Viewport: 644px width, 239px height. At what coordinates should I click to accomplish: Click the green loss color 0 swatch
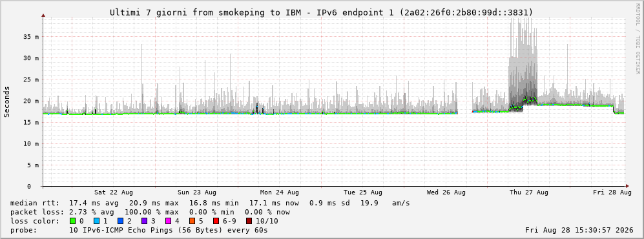73,221
